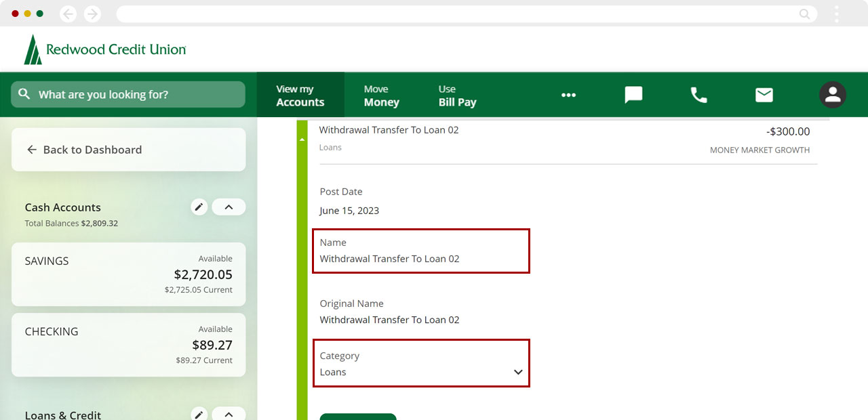Go to Use Bill Pay

[457, 96]
